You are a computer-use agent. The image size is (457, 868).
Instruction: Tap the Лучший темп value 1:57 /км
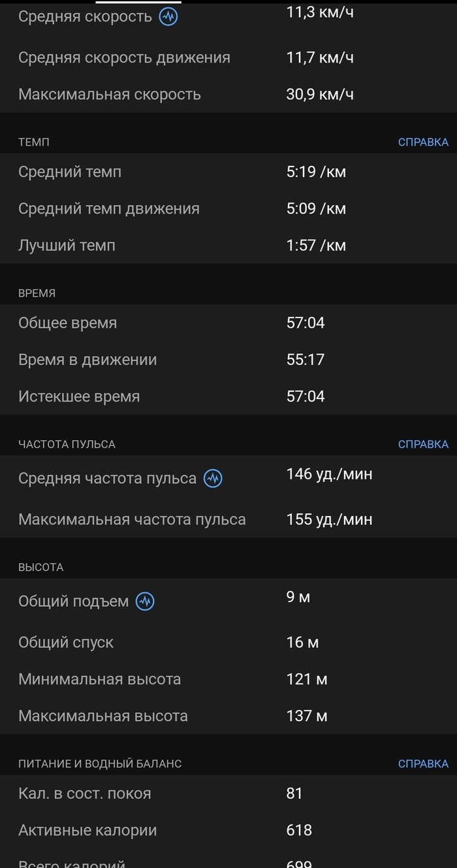316,246
